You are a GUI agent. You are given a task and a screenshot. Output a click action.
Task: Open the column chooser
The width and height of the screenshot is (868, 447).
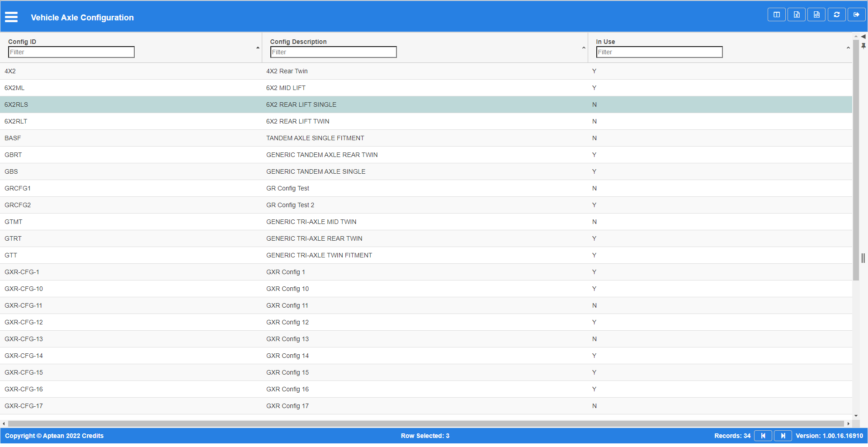777,14
